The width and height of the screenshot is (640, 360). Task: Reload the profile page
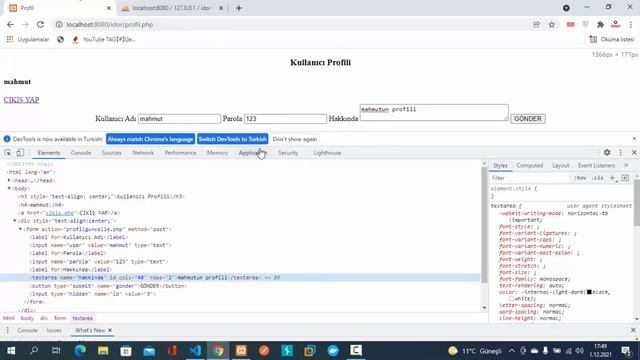pyautogui.click(x=40, y=24)
